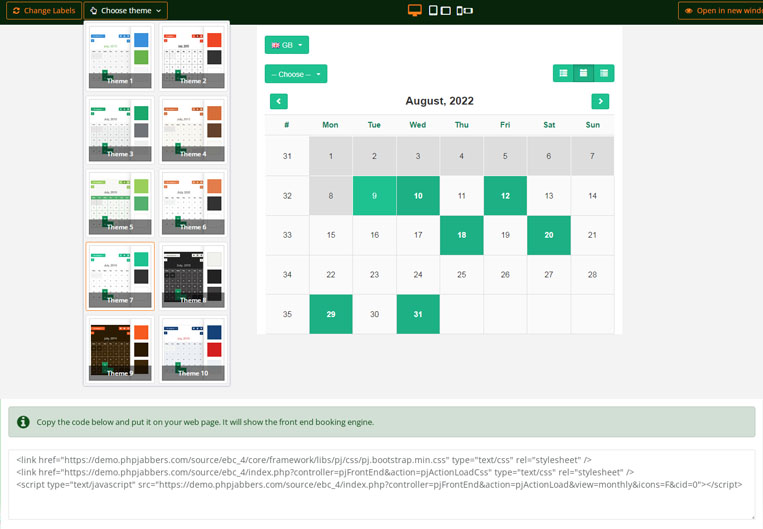Select green August 31 date cell

418,314
